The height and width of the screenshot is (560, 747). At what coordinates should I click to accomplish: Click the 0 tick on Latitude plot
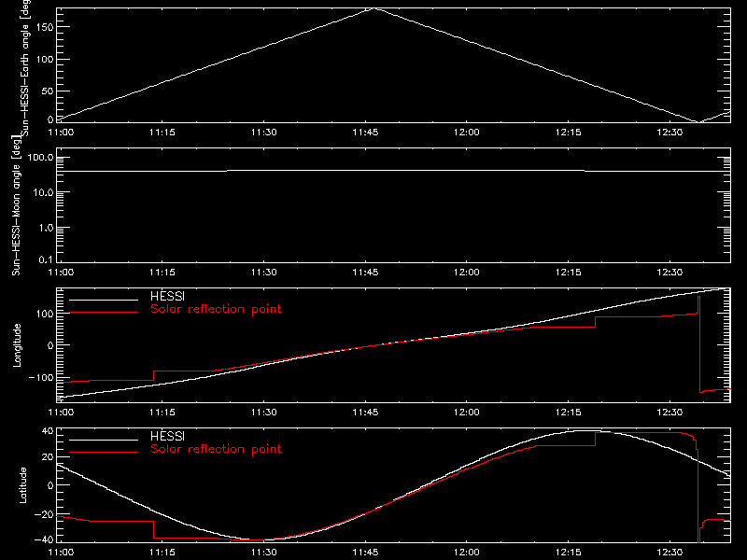point(50,485)
